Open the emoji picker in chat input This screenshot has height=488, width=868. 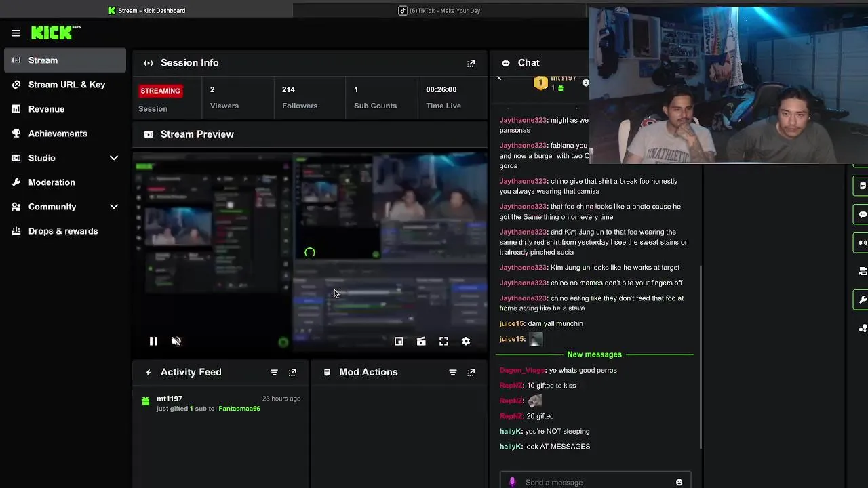click(x=679, y=482)
